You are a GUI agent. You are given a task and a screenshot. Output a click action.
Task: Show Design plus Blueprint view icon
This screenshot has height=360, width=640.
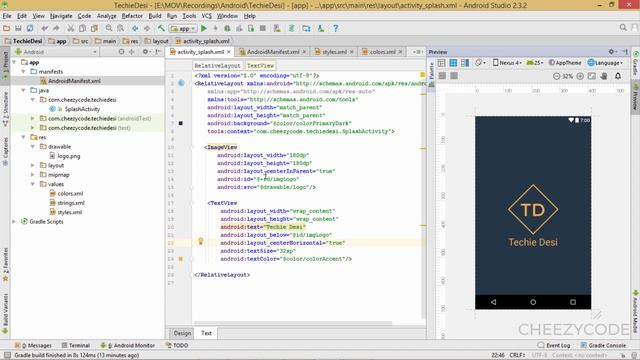[x=465, y=63]
